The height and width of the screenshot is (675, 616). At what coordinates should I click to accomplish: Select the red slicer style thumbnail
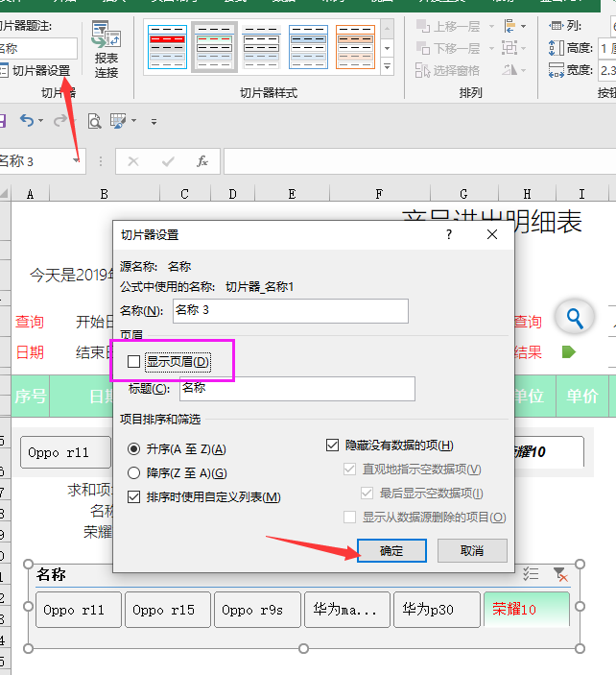point(167,47)
